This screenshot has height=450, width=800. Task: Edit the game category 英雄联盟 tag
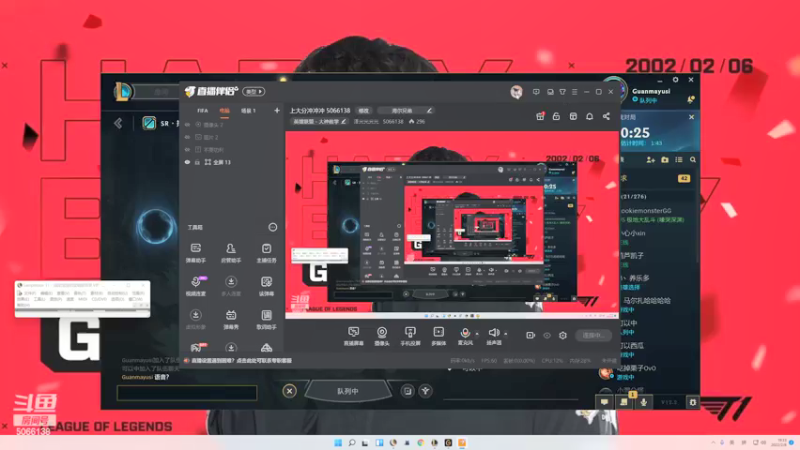(x=320, y=121)
